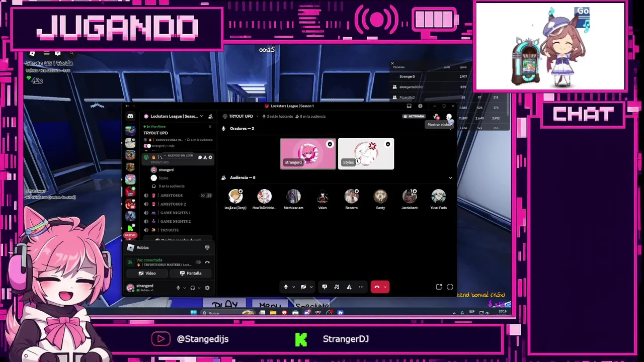This screenshot has height=362, width=644.
Task: Close the En Vivo Ahora stage banner
Action: (210, 127)
